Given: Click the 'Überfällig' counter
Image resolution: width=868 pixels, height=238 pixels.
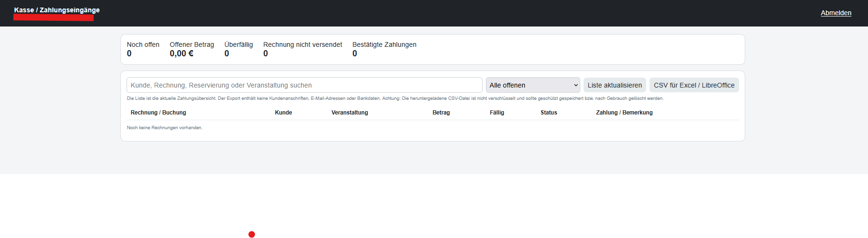Looking at the screenshot, I should pyautogui.click(x=238, y=49).
